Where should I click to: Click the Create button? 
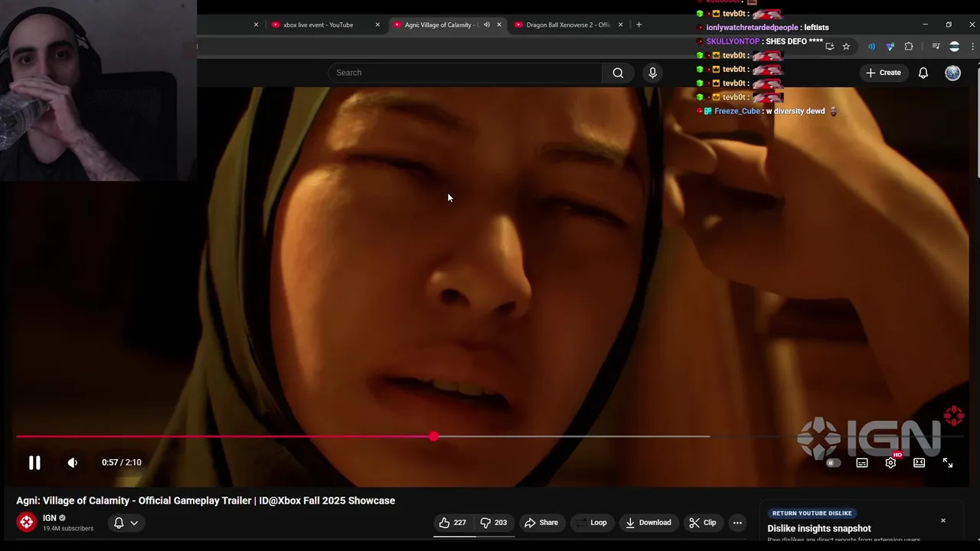click(884, 73)
